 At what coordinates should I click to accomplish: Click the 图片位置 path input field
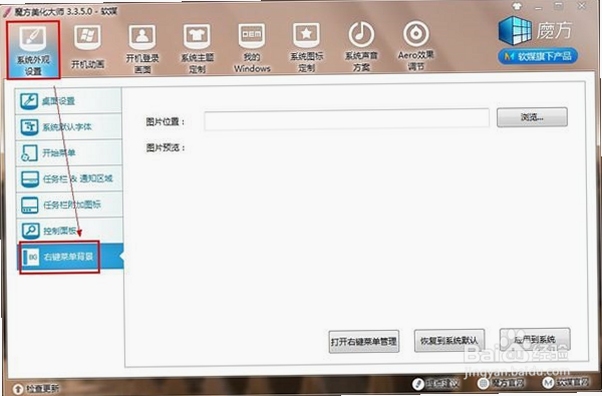click(x=347, y=120)
